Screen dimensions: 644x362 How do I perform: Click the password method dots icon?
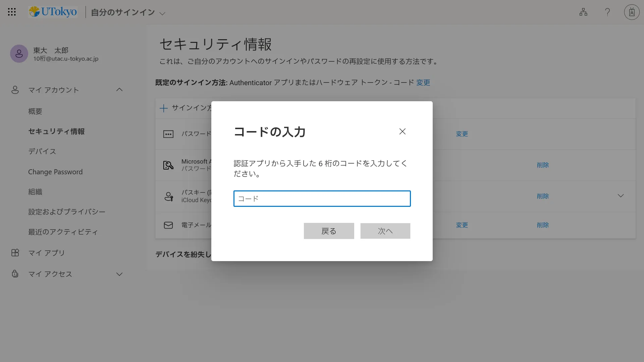(168, 134)
